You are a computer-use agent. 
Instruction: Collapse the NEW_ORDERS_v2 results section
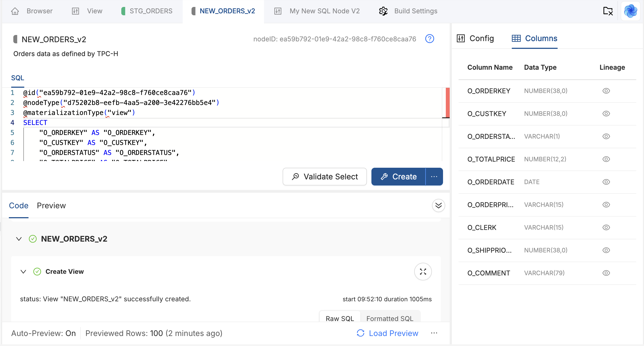click(19, 239)
